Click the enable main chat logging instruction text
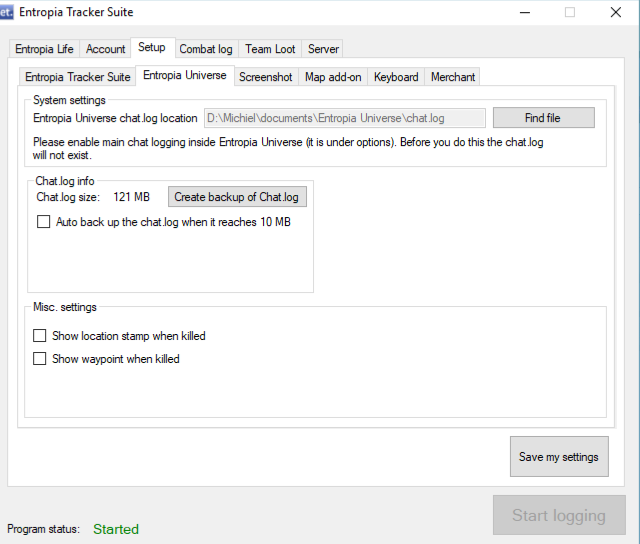This screenshot has width=640, height=544. coord(288,149)
